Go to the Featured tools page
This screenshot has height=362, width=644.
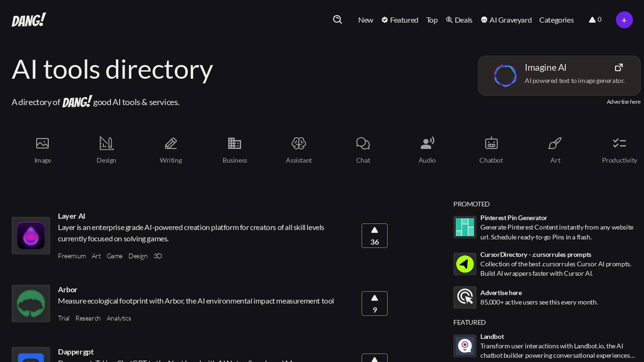click(x=400, y=20)
